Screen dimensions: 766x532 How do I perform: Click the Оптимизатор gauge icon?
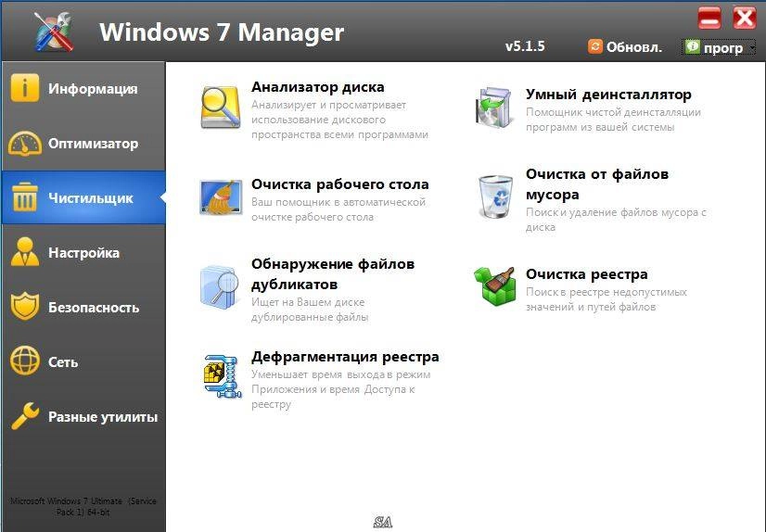tap(24, 143)
